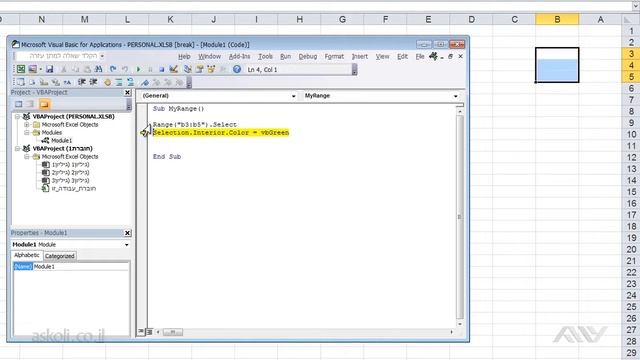640x360 pixels.
Task: Click the List Constants icon
Action: click(32, 82)
